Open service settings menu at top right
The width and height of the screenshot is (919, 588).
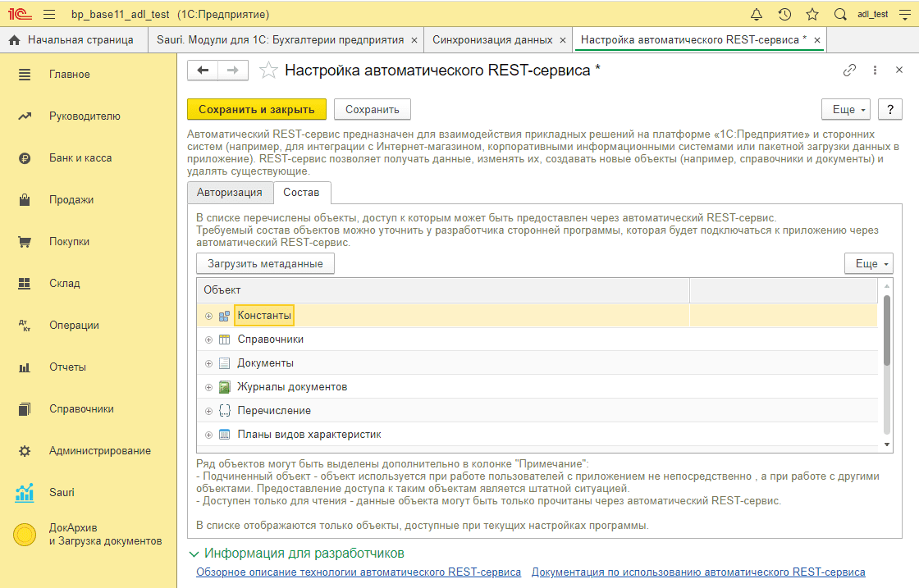click(905, 15)
